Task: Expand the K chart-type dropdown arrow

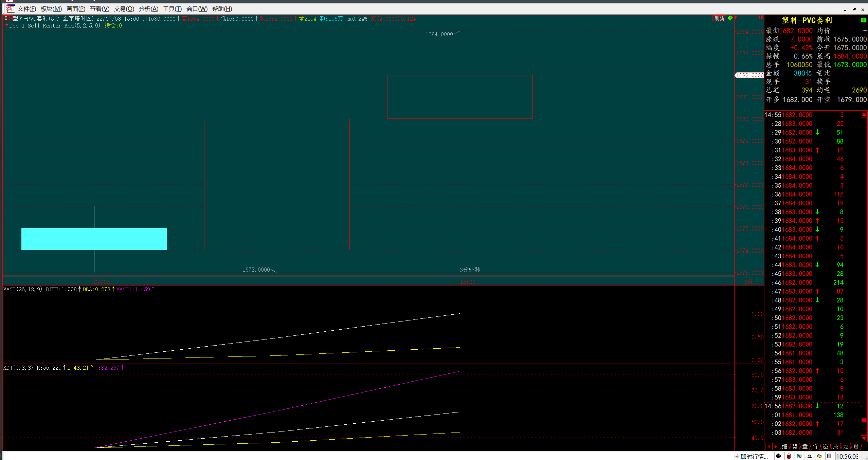Action: 11,18
